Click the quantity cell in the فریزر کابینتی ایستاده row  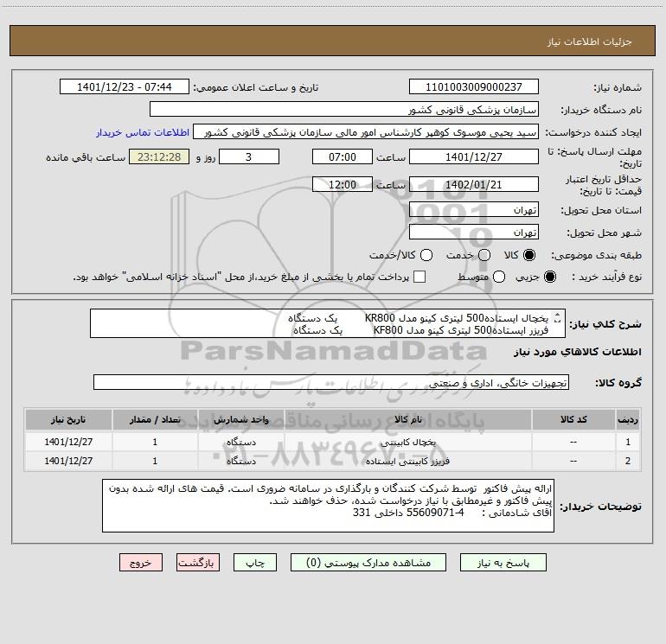[x=155, y=461]
